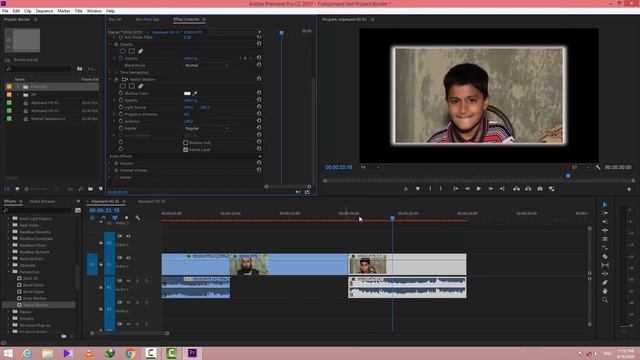
Task: Select Bevel Edges in Effects panel
Action: pos(33,291)
